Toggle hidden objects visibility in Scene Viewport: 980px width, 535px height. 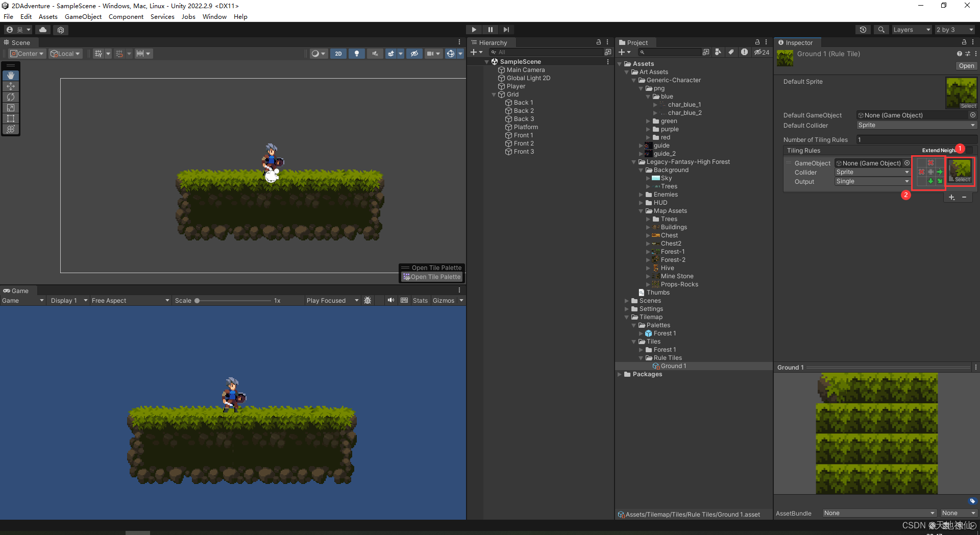[414, 54]
